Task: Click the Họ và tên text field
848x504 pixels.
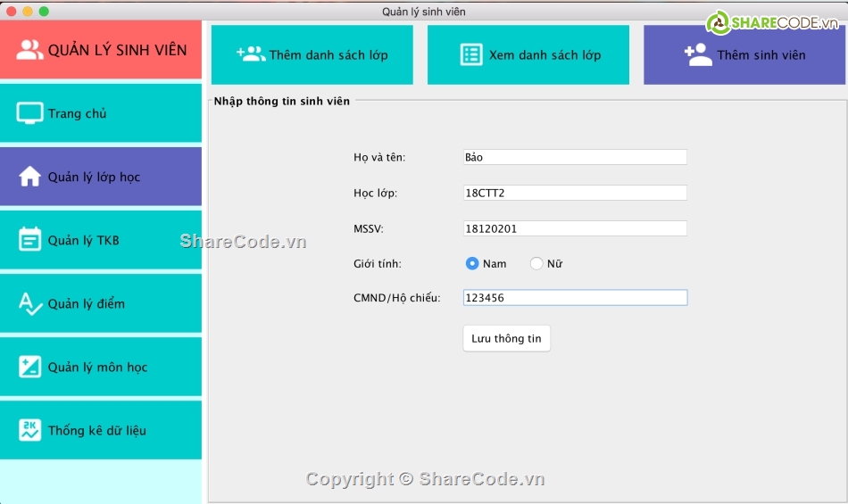Action: click(x=575, y=157)
